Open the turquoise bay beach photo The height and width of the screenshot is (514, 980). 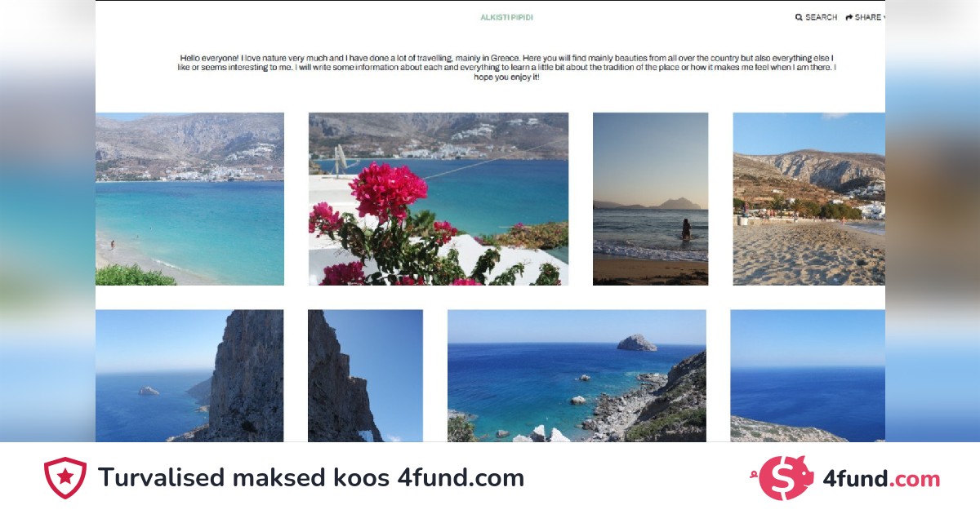(189, 199)
